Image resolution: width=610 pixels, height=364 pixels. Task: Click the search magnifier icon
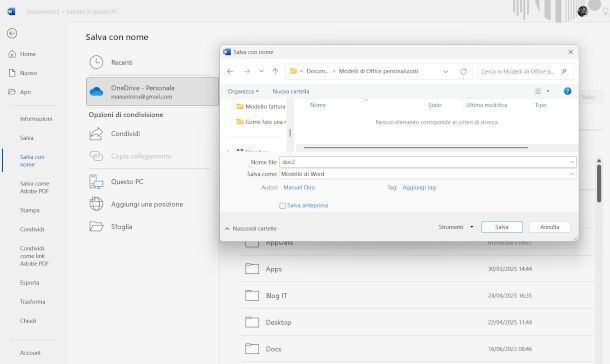(x=564, y=72)
